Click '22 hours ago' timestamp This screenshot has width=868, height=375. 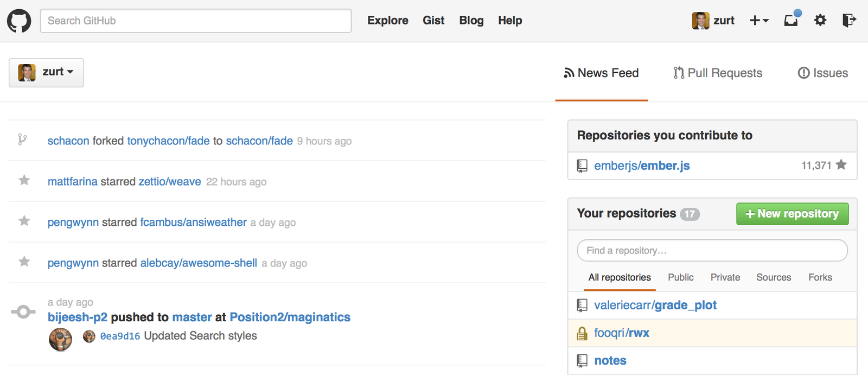tap(237, 182)
